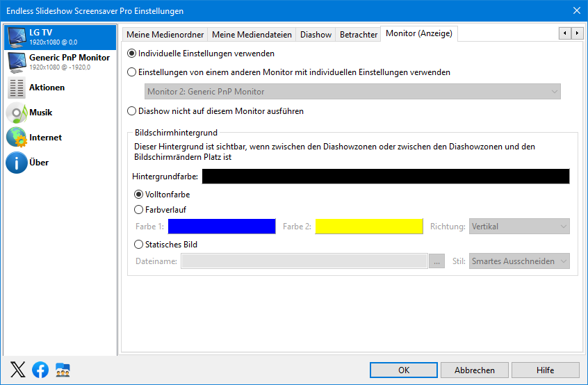The width and height of the screenshot is (588, 385).
Task: Choose settings from another monitor option
Action: (288, 72)
